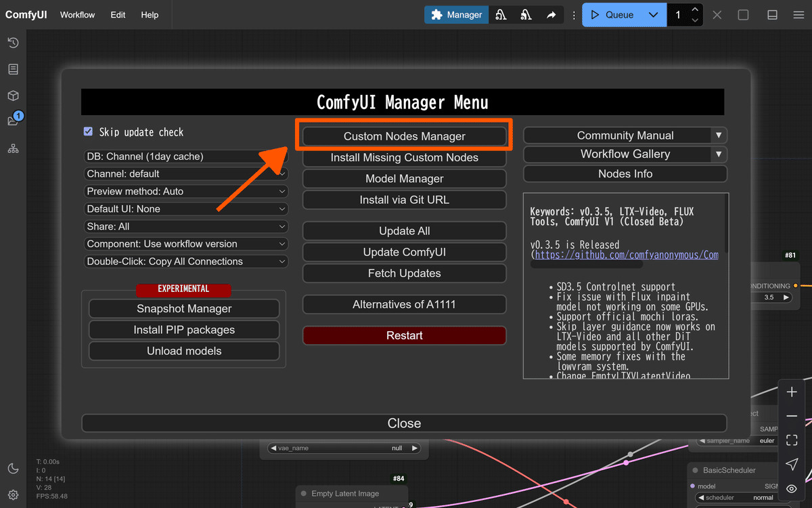The height and width of the screenshot is (508, 812).
Task: Expand the Queue options dropdown arrow
Action: (653, 15)
